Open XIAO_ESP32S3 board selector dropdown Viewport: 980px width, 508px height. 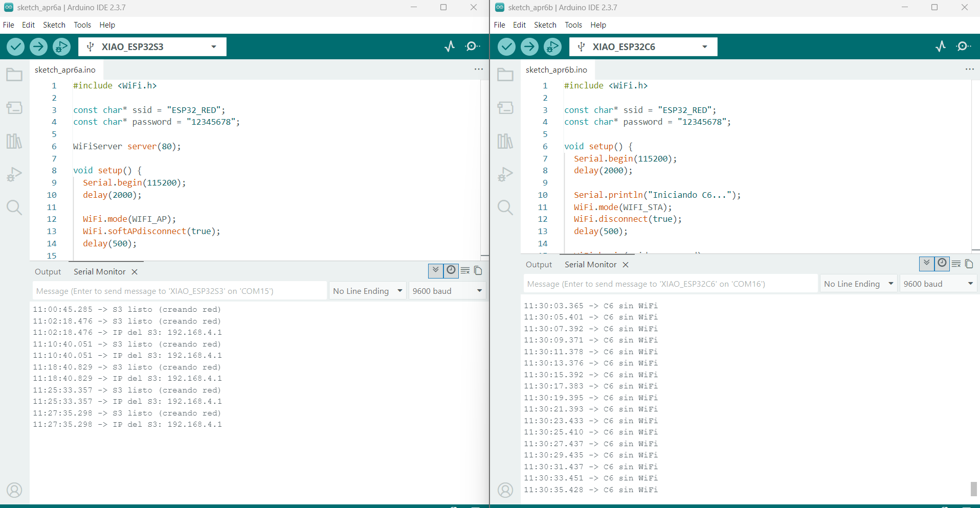tap(152, 47)
